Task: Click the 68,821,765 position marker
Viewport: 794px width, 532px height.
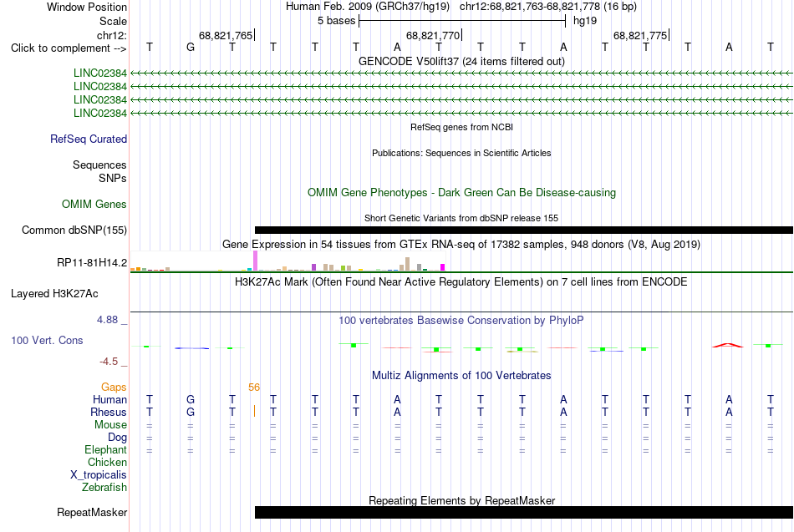Action: pos(226,35)
